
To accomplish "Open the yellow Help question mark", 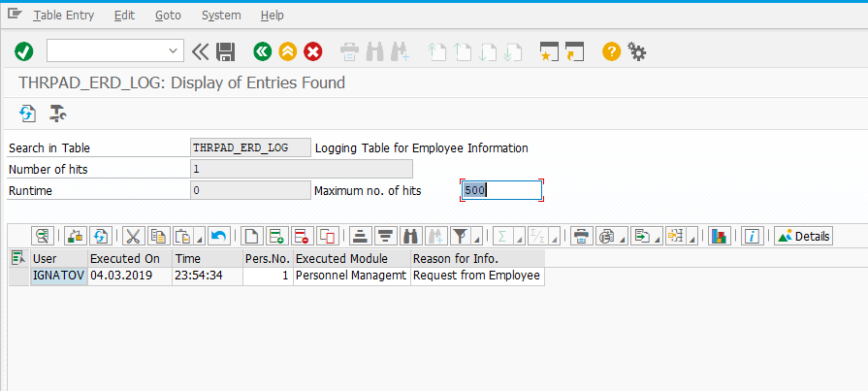I will click(611, 52).
